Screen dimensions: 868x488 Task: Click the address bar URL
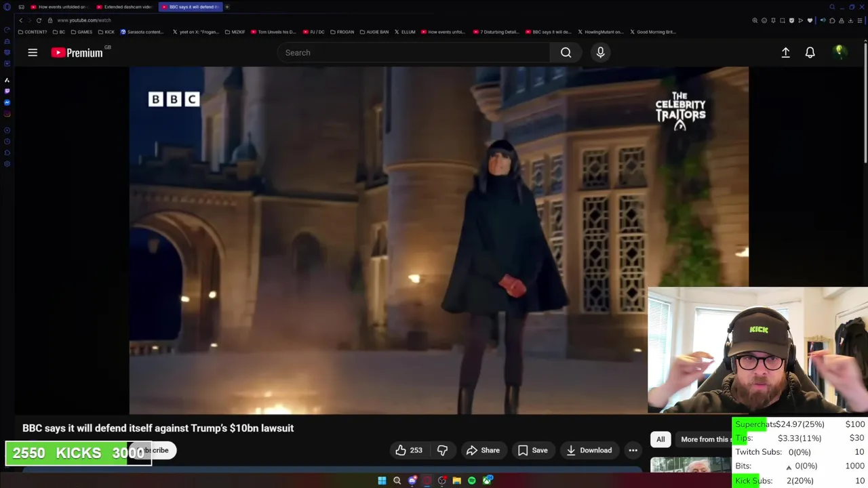(84, 20)
